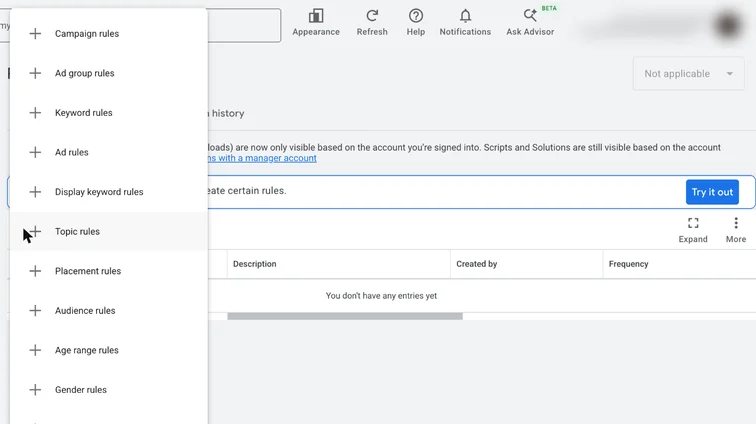Choose Topic rules menu item
This screenshot has width=756, height=424.
pyautogui.click(x=109, y=232)
